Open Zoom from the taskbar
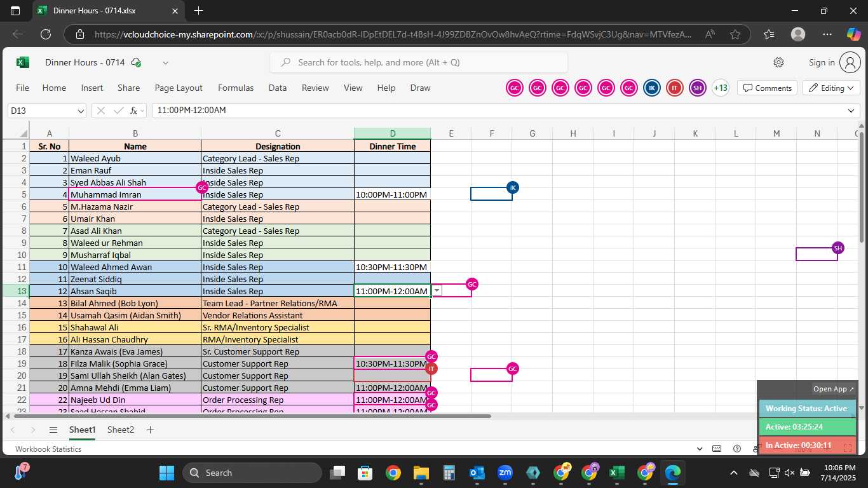Screen dimensions: 868x488 505,473
